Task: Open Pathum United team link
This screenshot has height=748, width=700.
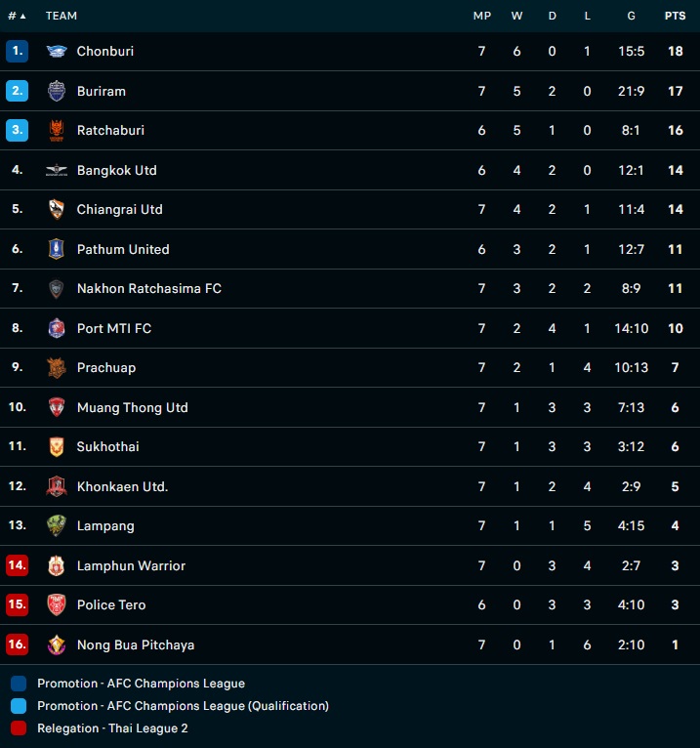Action: pyautogui.click(x=123, y=249)
